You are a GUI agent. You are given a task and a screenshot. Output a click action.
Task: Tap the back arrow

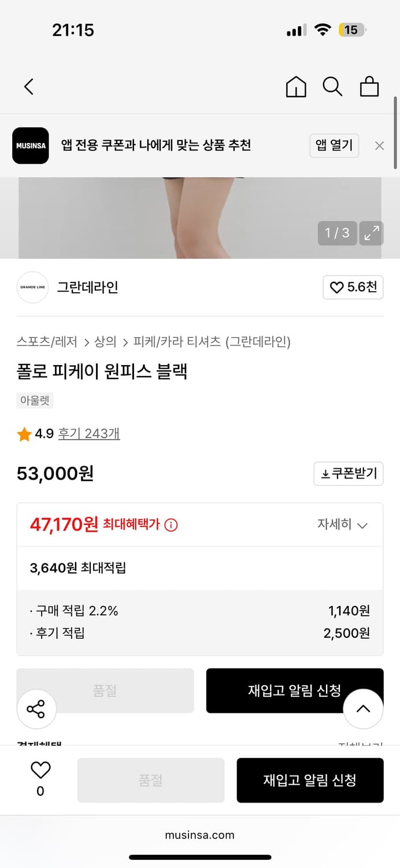point(28,86)
